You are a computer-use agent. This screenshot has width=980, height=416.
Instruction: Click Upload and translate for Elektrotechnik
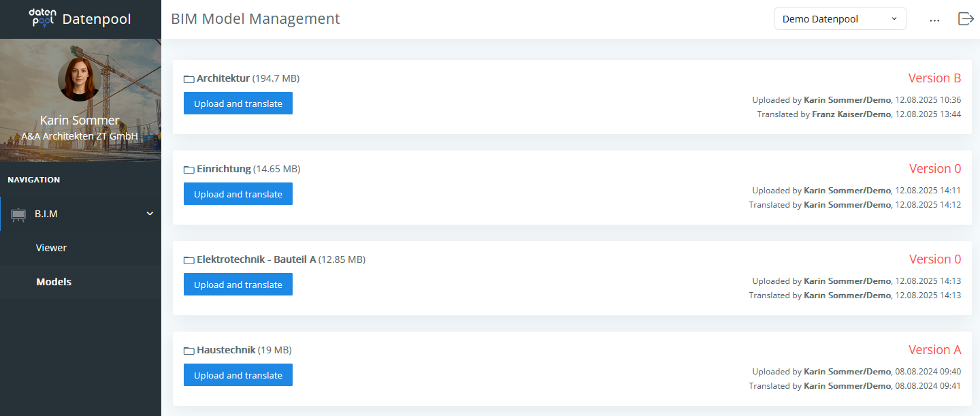point(238,285)
